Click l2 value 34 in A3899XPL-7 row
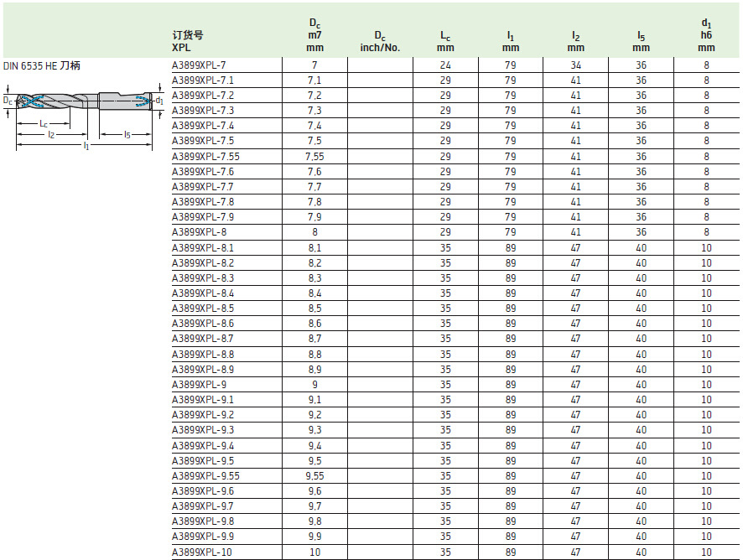Viewport: 743px width, 560px height. (576, 65)
